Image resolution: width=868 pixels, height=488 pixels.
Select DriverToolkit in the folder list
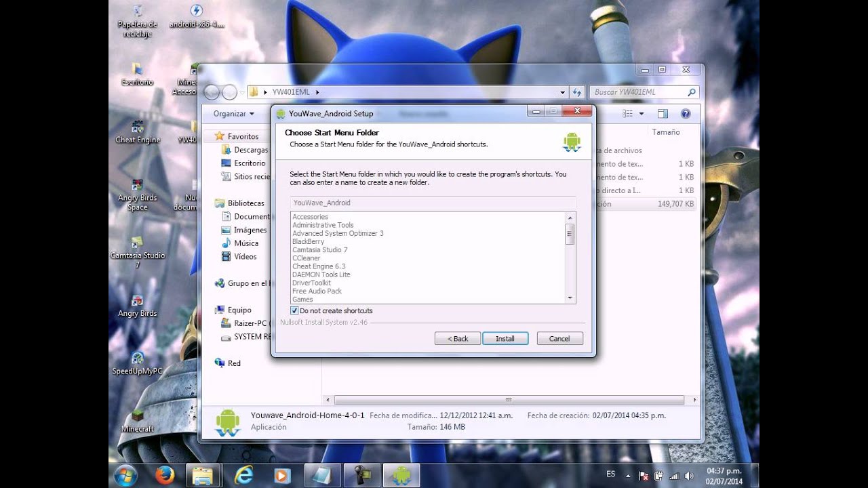pyautogui.click(x=311, y=283)
